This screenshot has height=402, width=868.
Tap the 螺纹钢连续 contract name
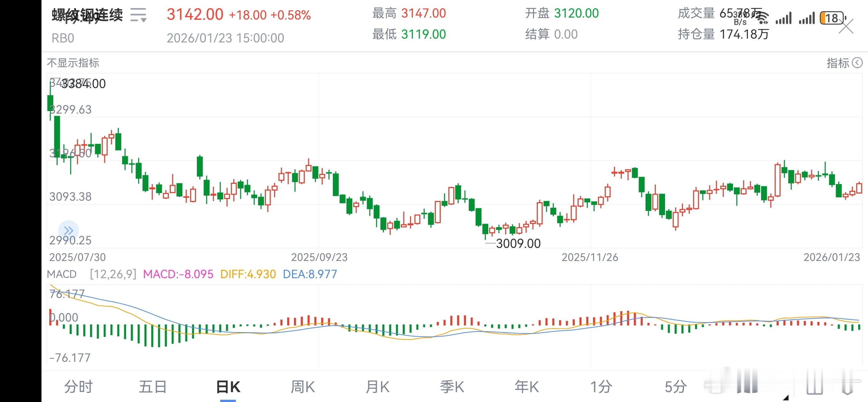[x=88, y=15]
